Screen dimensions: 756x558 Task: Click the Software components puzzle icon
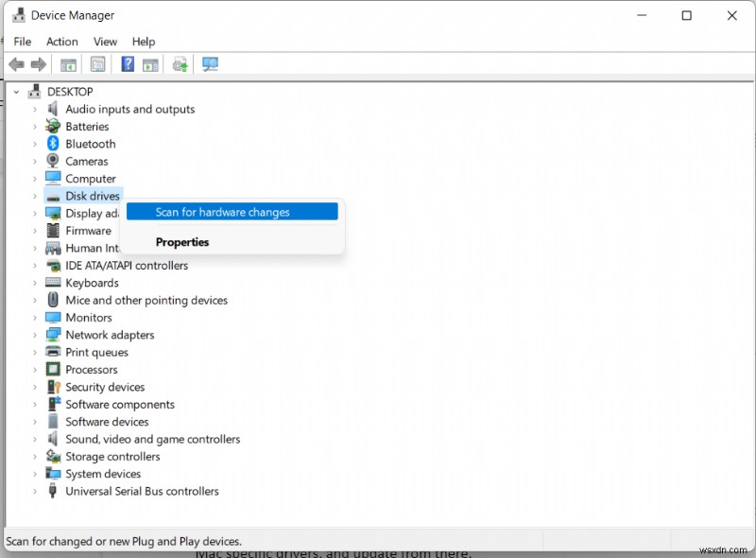pos(54,404)
